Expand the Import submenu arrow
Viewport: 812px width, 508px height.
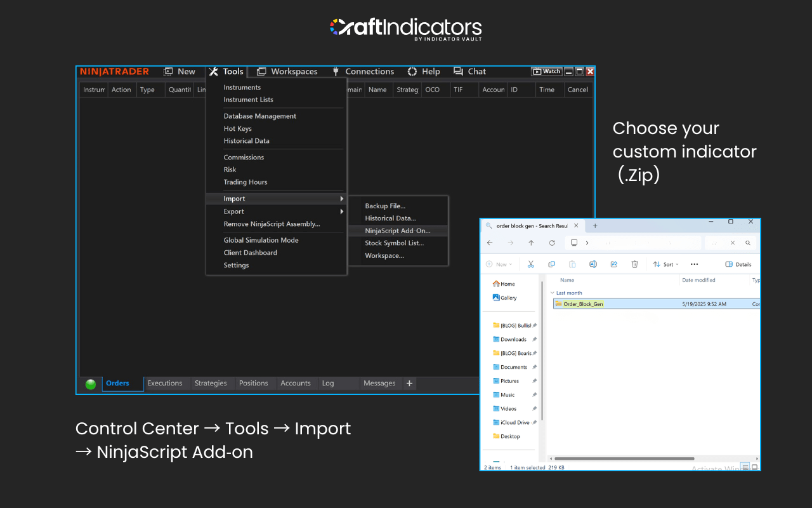point(342,199)
